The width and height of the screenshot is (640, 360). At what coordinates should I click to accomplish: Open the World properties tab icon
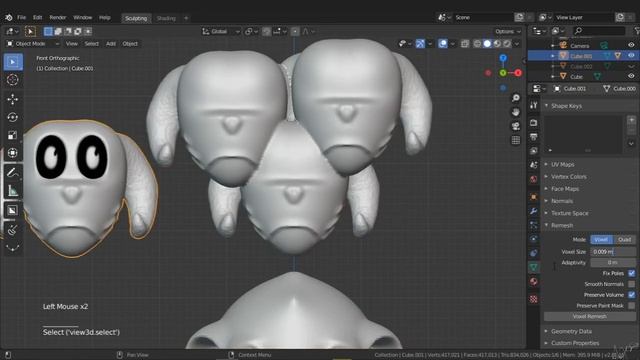[x=534, y=179]
